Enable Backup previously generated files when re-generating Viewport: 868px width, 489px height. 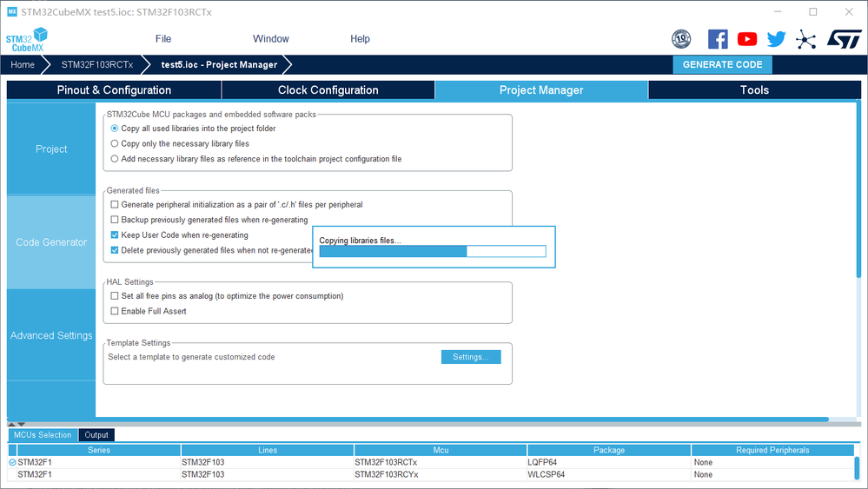pos(115,220)
